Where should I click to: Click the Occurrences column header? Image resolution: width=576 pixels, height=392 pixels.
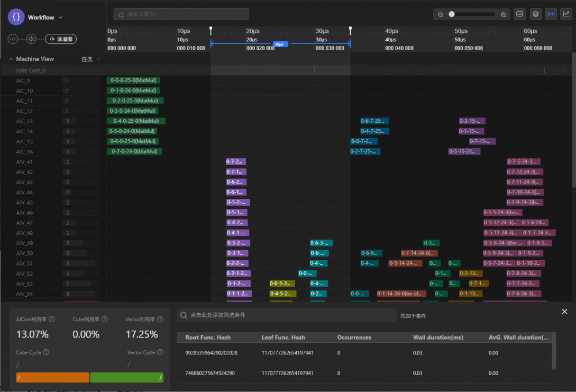[x=354, y=338]
